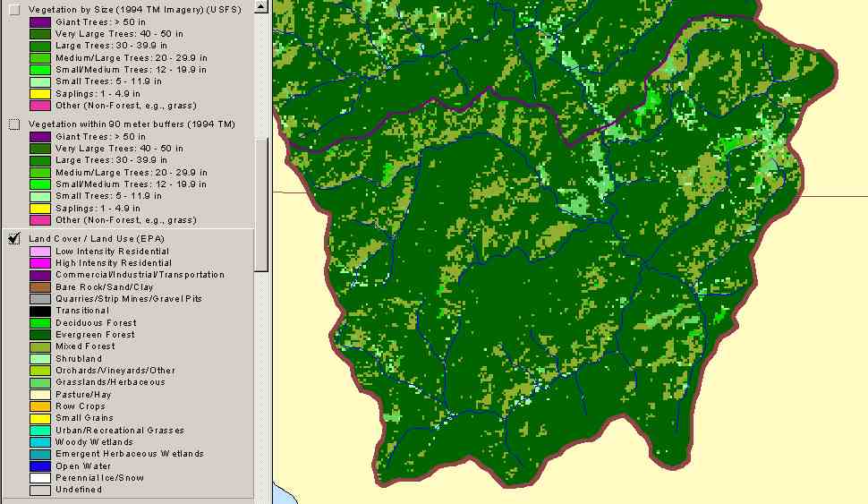
Task: Click the Orchards/Vineyards/Other swatch
Action: coord(40,371)
